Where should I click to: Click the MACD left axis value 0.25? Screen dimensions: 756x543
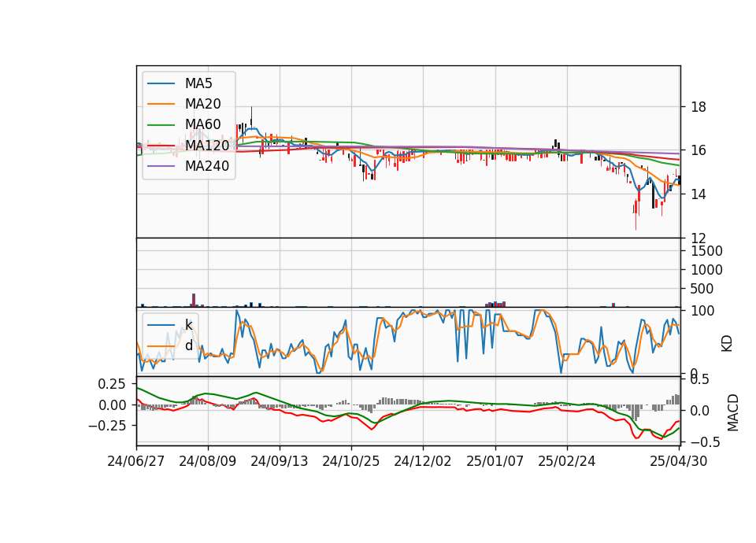(x=112, y=384)
